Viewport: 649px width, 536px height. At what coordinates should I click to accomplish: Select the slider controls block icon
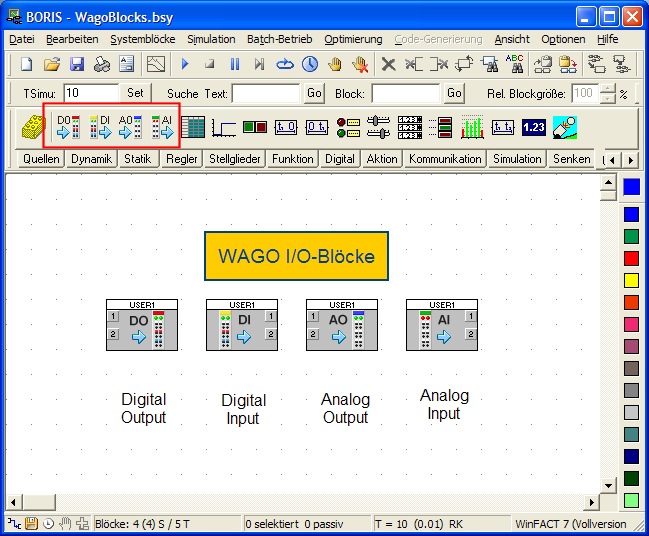pos(378,127)
